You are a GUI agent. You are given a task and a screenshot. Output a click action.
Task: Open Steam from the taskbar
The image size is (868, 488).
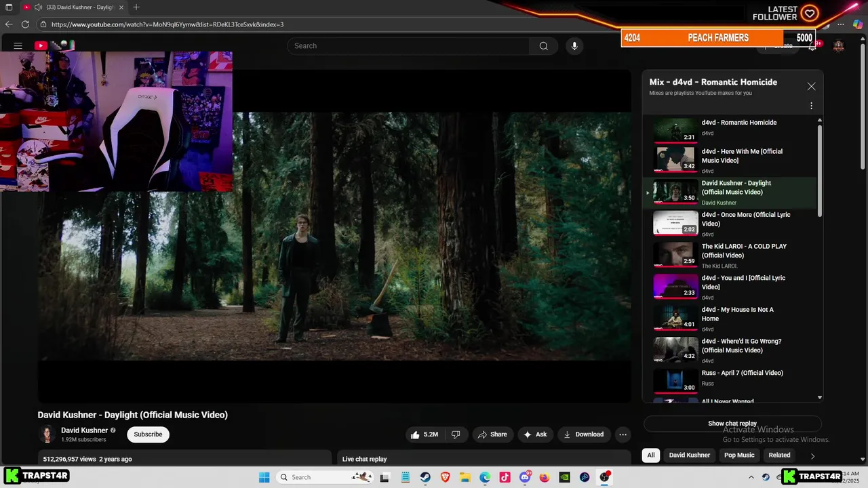[x=426, y=477]
